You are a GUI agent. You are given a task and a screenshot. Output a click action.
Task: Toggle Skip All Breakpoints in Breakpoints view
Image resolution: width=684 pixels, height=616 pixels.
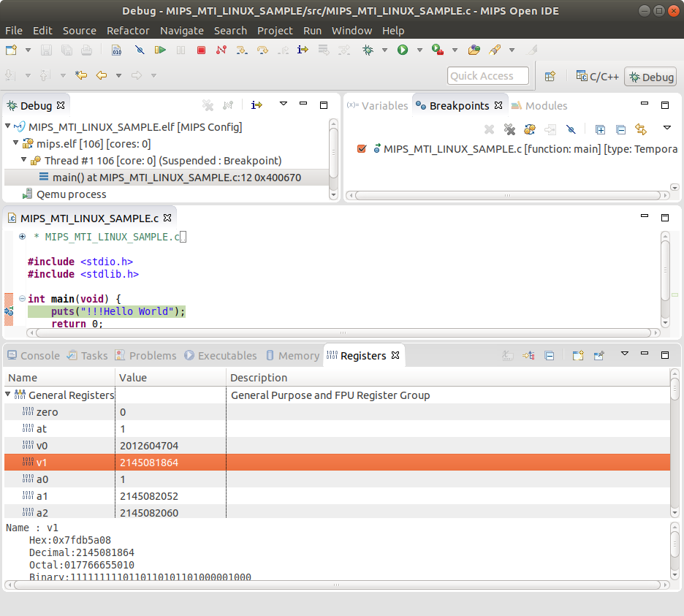click(571, 129)
